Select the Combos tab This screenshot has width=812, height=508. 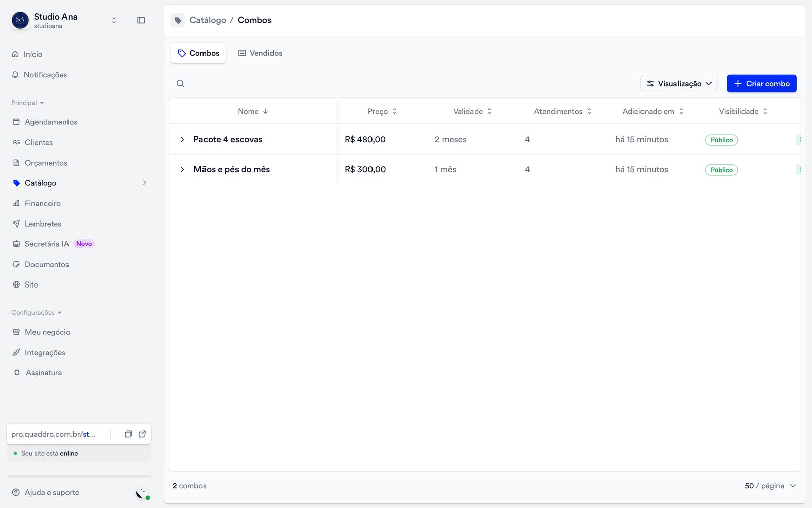pyautogui.click(x=198, y=53)
